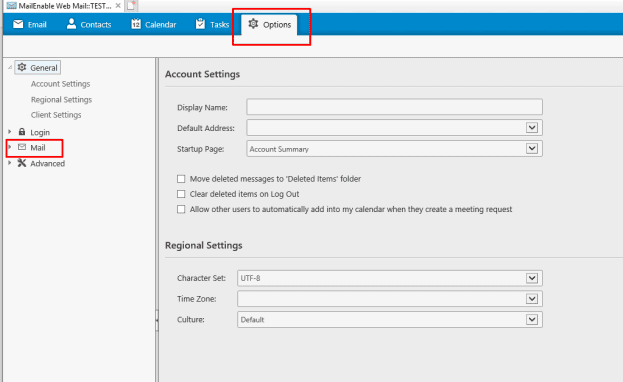Select the Options tab
Screen dimensions: 623x382
tap(269, 25)
